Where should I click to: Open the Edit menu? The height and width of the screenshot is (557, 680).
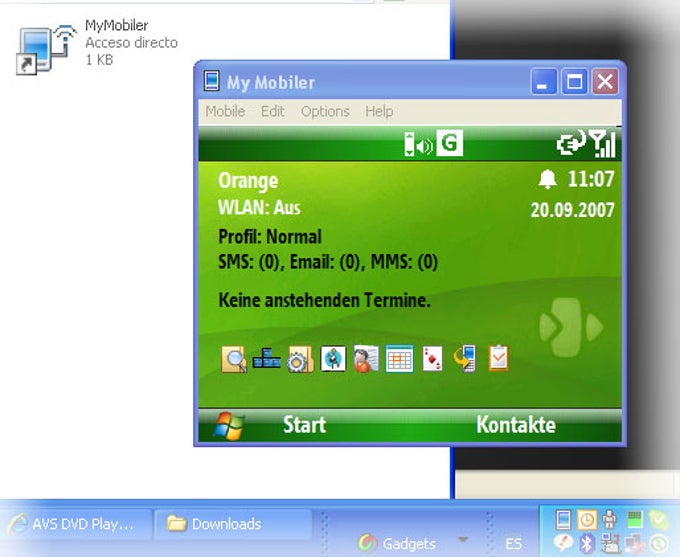(272, 111)
